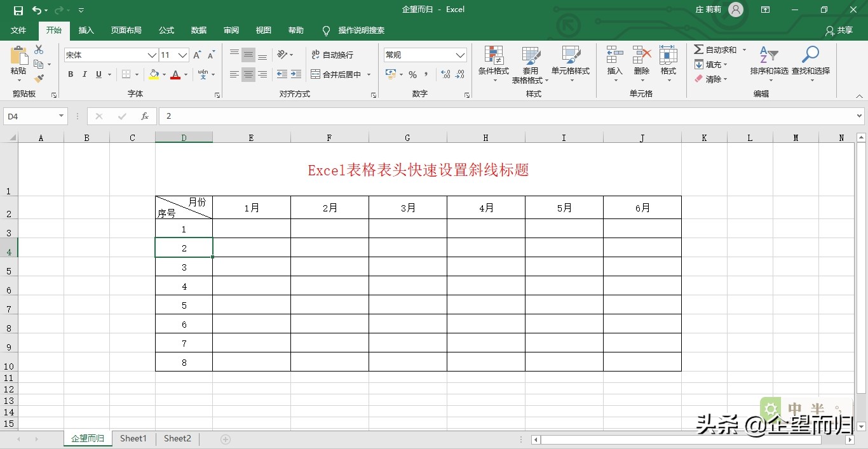Open the 公式 ribbon tab
Viewport: 868px width, 449px height.
166,30
